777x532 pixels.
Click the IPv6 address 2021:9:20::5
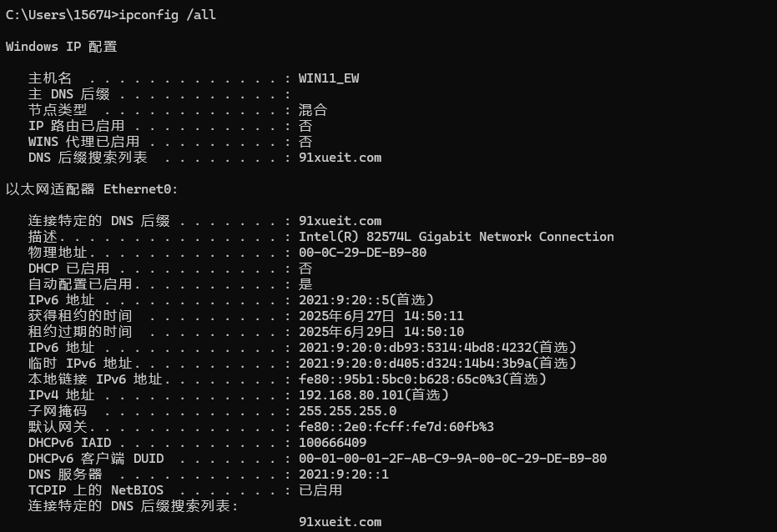[344, 300]
